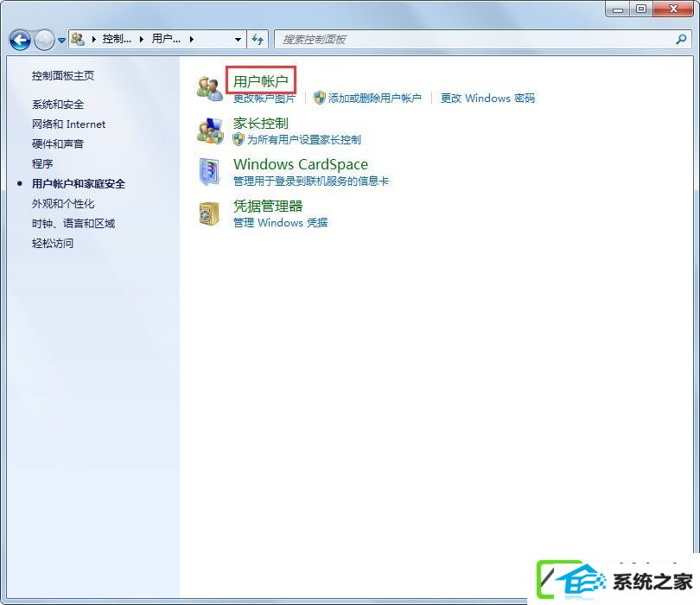The width and height of the screenshot is (700, 605).
Task: Open 系统和安全 category
Action: point(58,105)
